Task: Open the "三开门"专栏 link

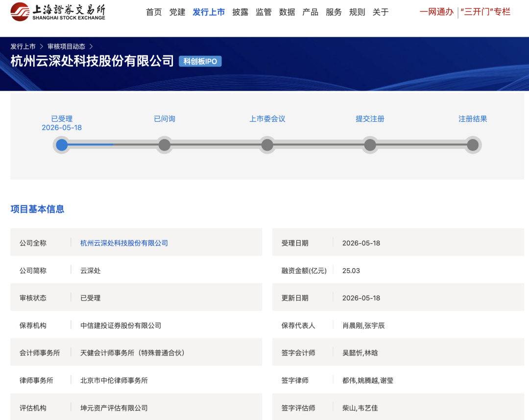Action: pyautogui.click(x=485, y=12)
